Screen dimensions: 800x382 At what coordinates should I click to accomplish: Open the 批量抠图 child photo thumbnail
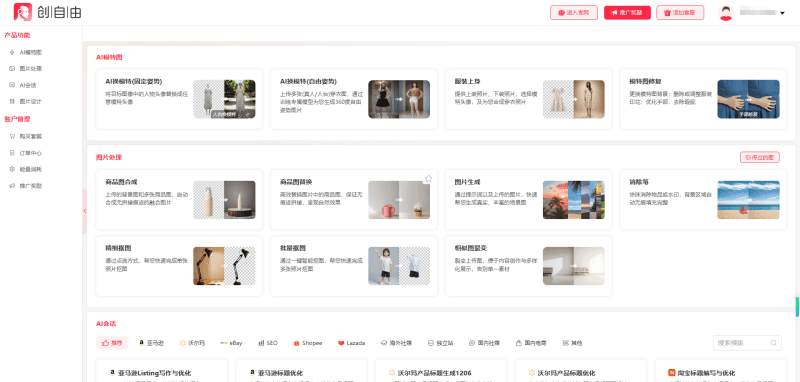399,266
